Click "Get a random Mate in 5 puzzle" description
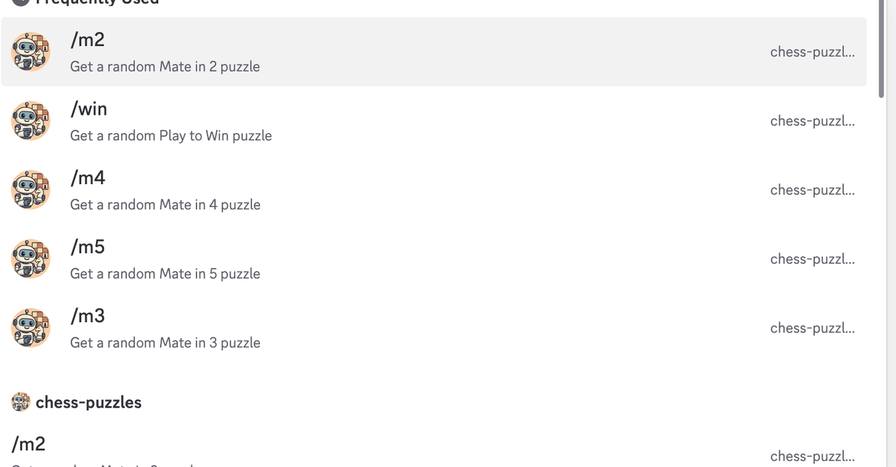 point(165,274)
